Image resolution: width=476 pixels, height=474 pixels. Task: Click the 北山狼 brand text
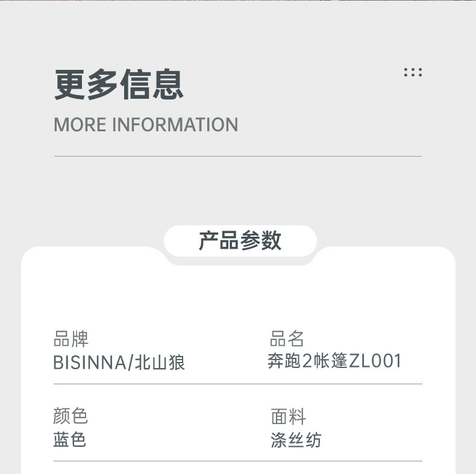pyautogui.click(x=159, y=363)
